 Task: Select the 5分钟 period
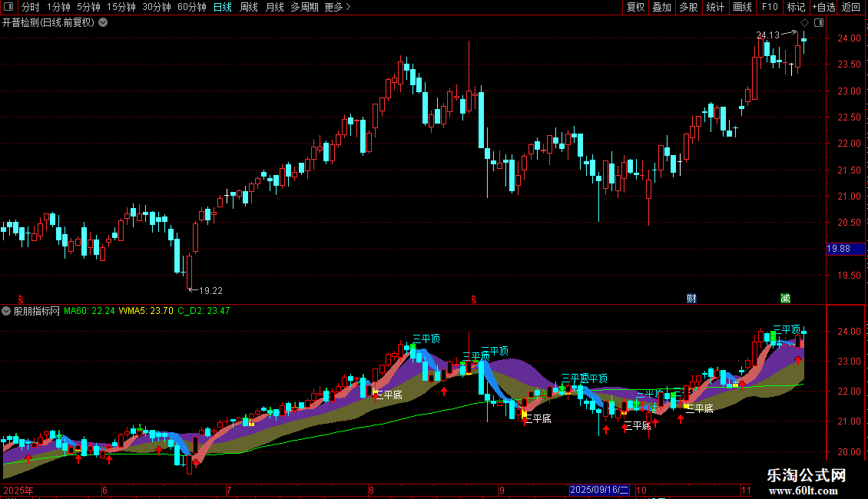[88, 7]
